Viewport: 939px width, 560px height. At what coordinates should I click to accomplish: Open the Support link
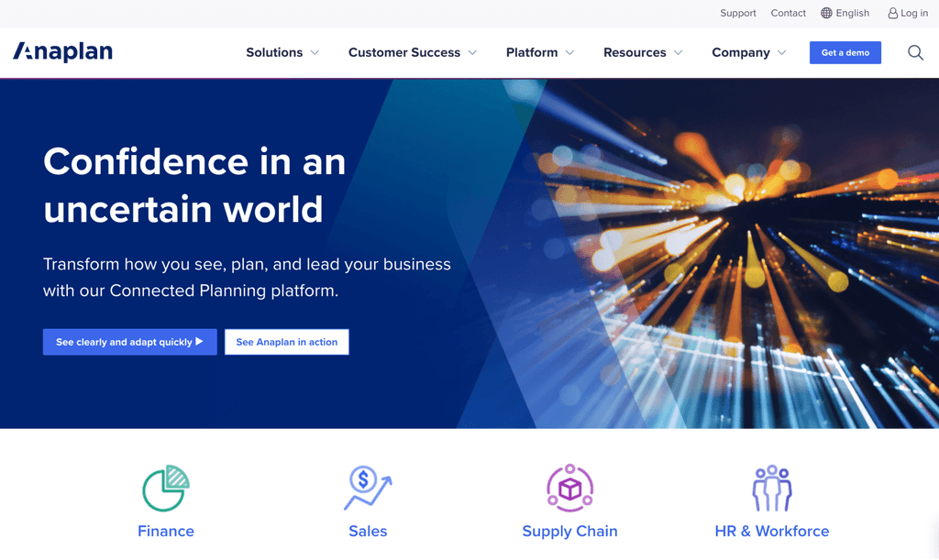[738, 13]
